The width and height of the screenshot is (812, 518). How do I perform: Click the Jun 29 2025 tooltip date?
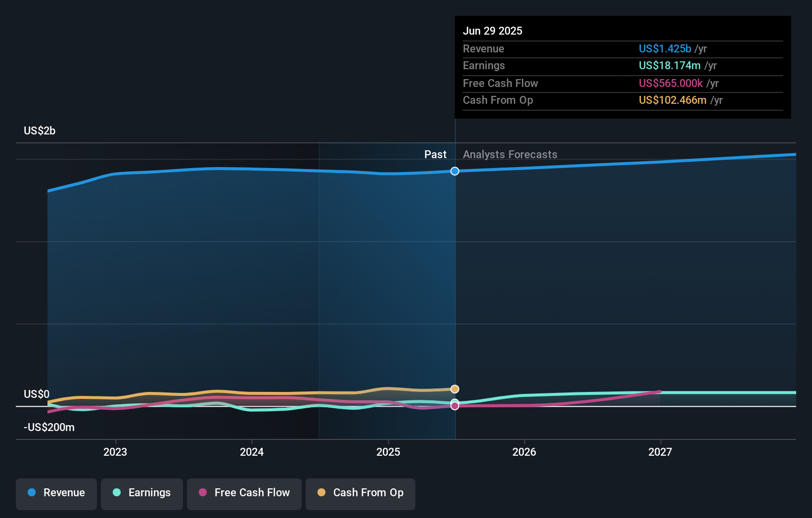click(493, 31)
